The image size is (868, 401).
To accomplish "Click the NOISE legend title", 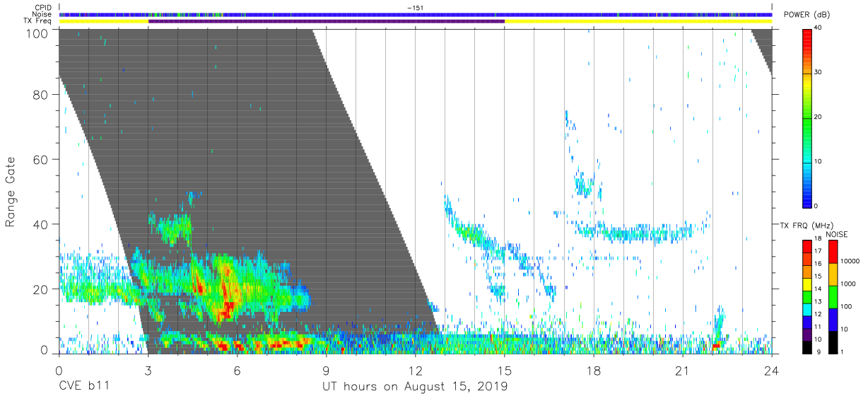I will pos(835,234).
